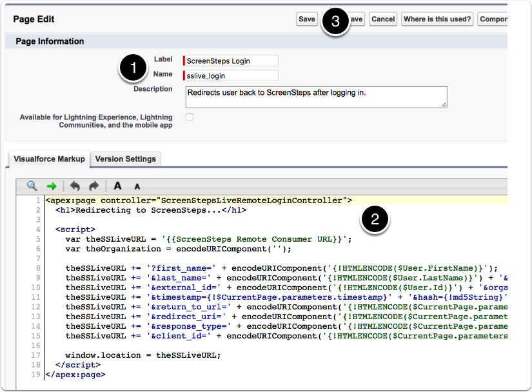
Task: Increase the editor font with the large A icon
Action: click(x=117, y=186)
